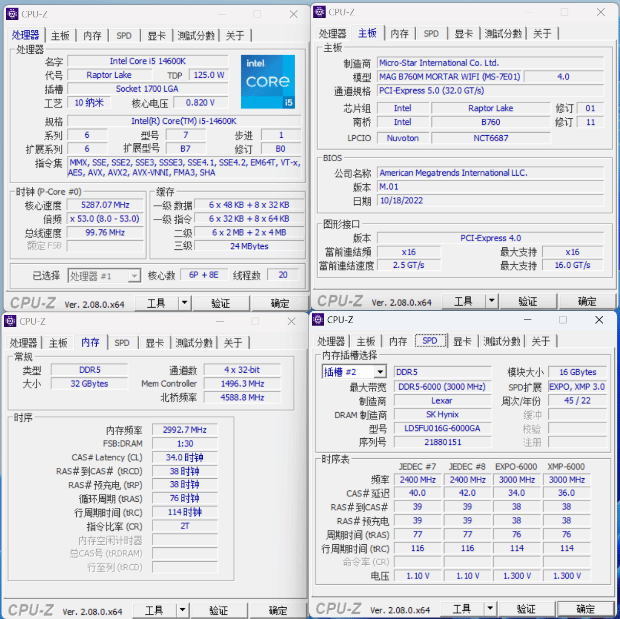This screenshot has width=620, height=619.
Task: Click serial number 21880151 field
Action: coord(442,442)
